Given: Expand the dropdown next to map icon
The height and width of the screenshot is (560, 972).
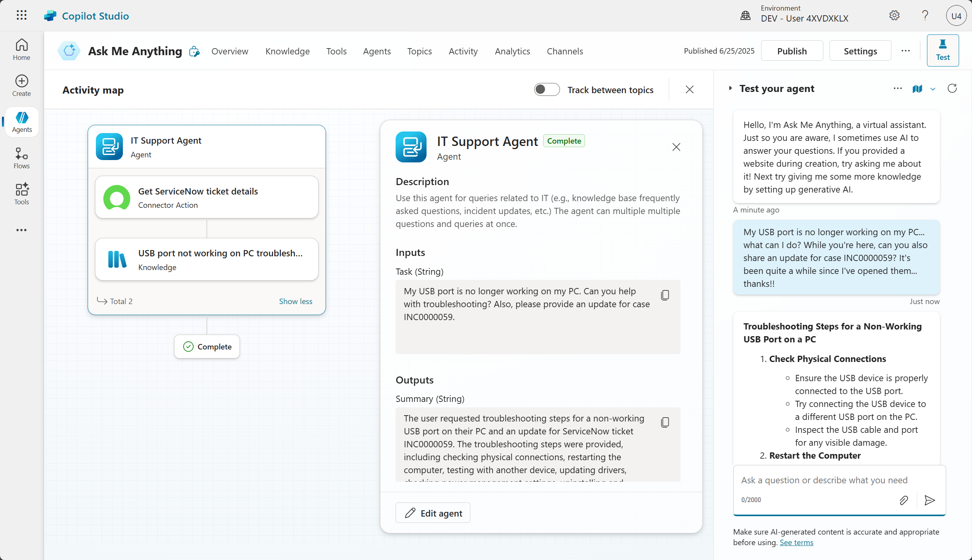Looking at the screenshot, I should click(x=933, y=89).
